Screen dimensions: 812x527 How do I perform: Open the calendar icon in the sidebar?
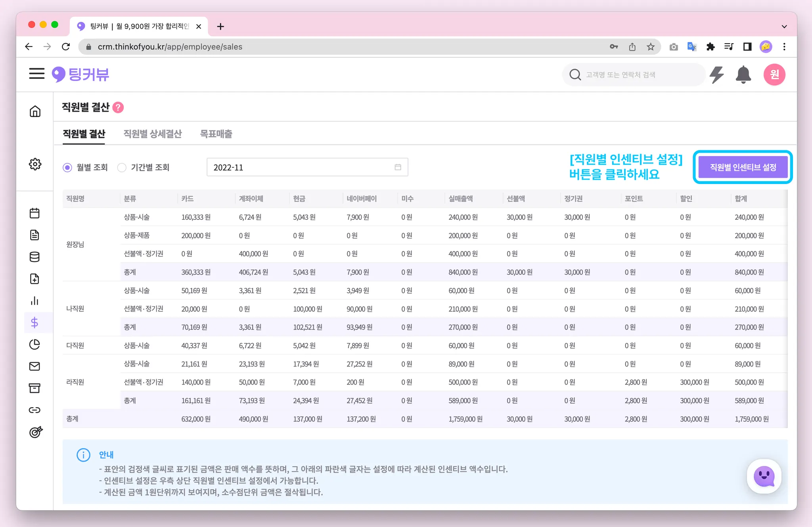click(x=35, y=213)
